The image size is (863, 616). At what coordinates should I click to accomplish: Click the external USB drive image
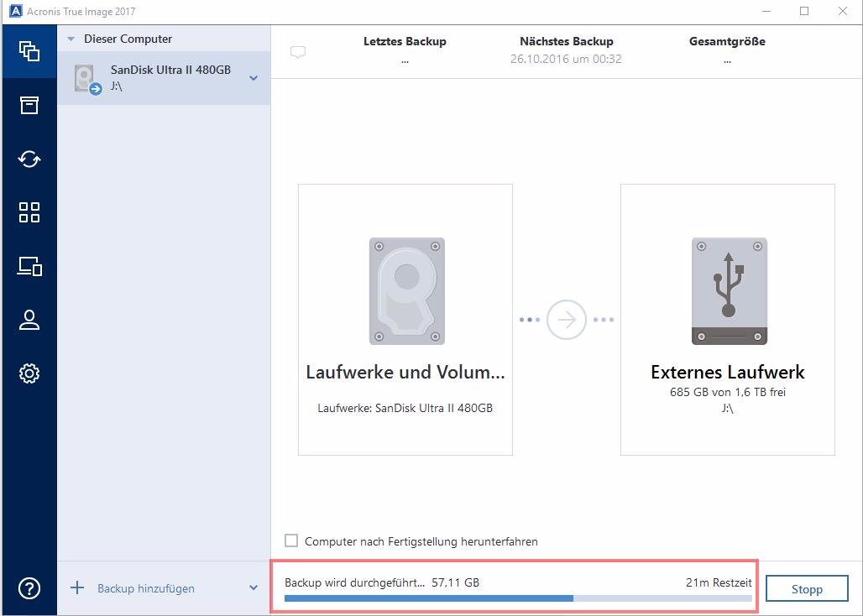click(729, 291)
